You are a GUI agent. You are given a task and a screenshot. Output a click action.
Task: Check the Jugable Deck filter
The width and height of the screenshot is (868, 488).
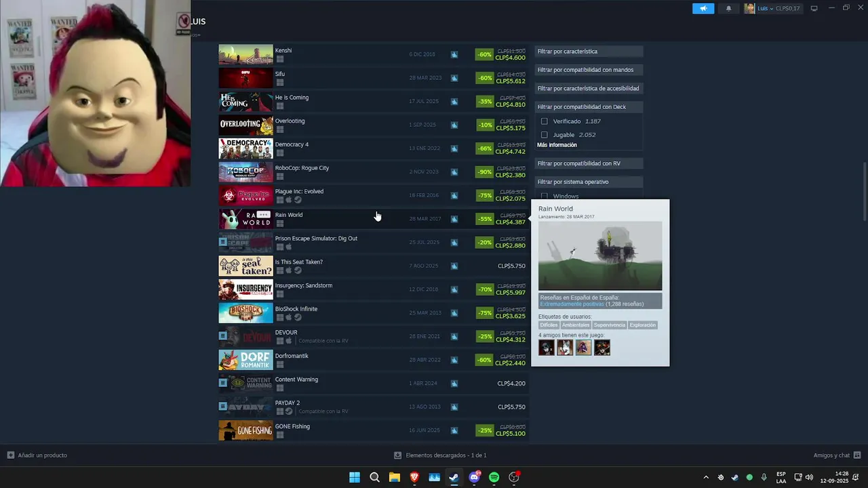click(x=544, y=135)
